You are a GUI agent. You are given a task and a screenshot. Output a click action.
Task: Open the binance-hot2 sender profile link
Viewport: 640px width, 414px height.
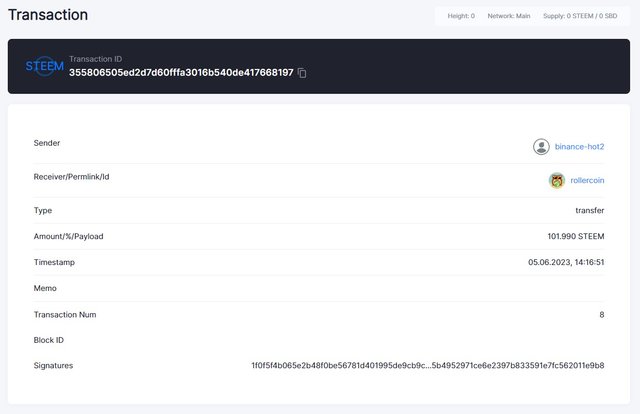pyautogui.click(x=579, y=147)
